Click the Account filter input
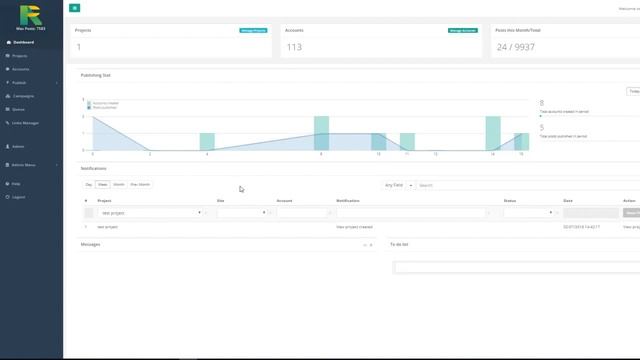Viewport: 640px width, 360px height. click(x=302, y=213)
